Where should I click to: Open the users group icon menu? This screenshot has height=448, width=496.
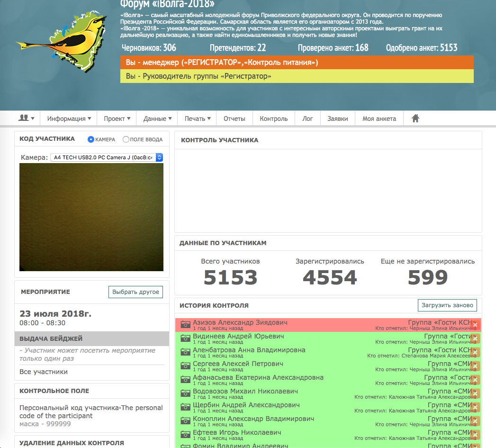coord(26,119)
